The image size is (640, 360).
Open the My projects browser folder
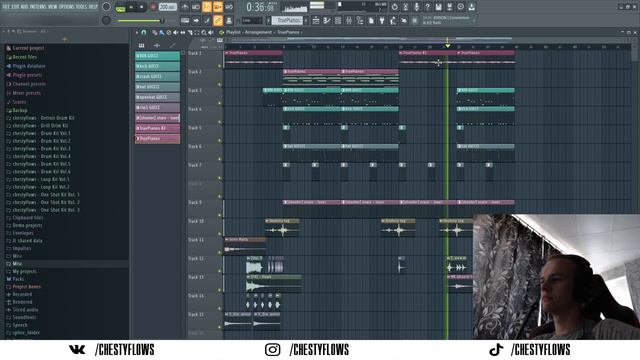[24, 271]
